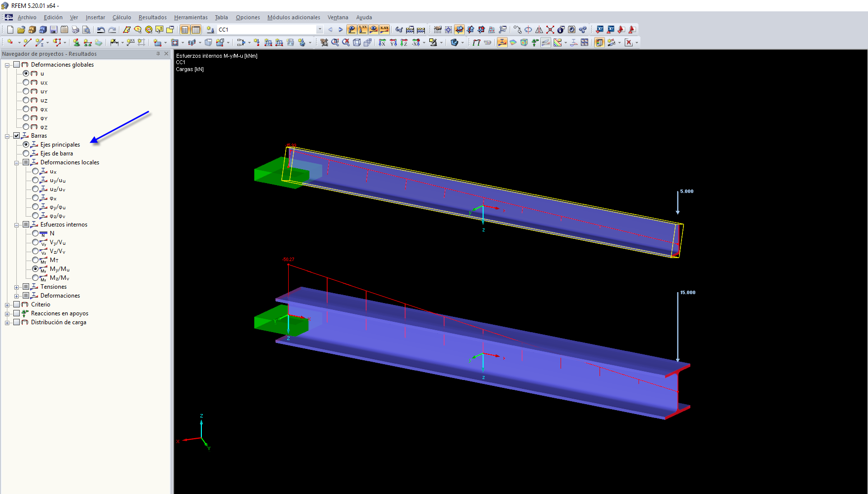
Task: Click the 15.000 load value label
Action: tap(688, 293)
